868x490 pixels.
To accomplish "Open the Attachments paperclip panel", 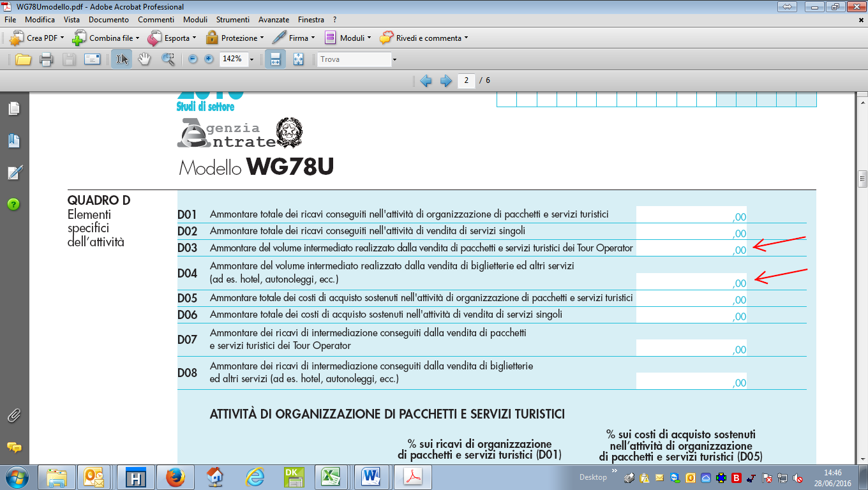I will pyautogui.click(x=13, y=416).
